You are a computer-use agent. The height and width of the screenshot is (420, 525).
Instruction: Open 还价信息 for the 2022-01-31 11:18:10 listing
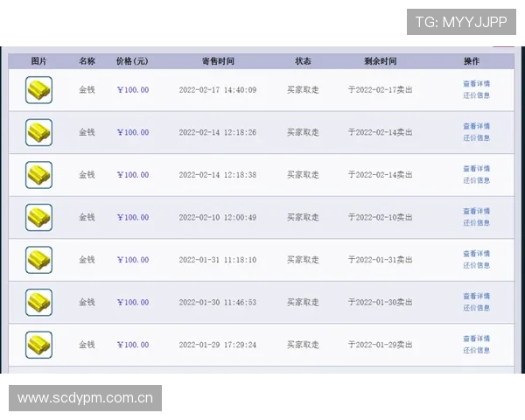coord(477,266)
